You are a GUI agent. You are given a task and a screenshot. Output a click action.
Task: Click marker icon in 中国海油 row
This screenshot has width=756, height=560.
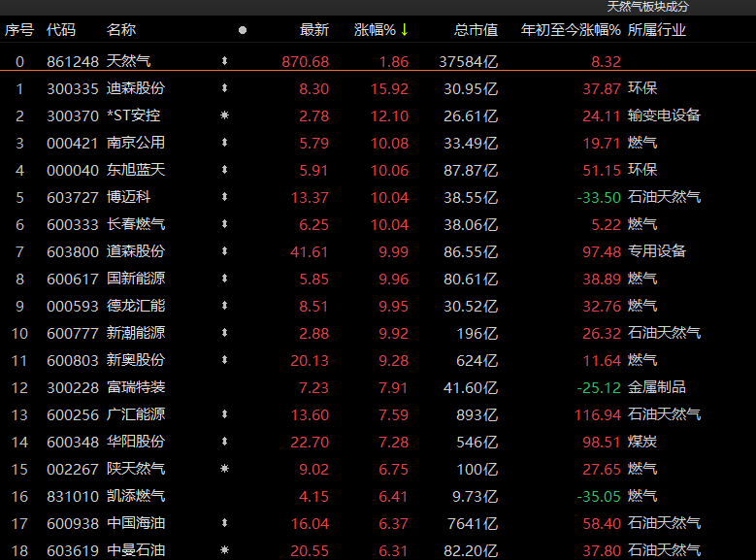click(x=224, y=523)
